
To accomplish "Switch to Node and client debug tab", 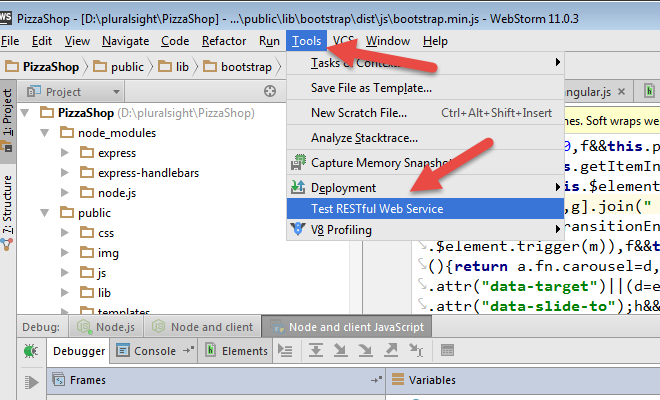I will tap(202, 327).
